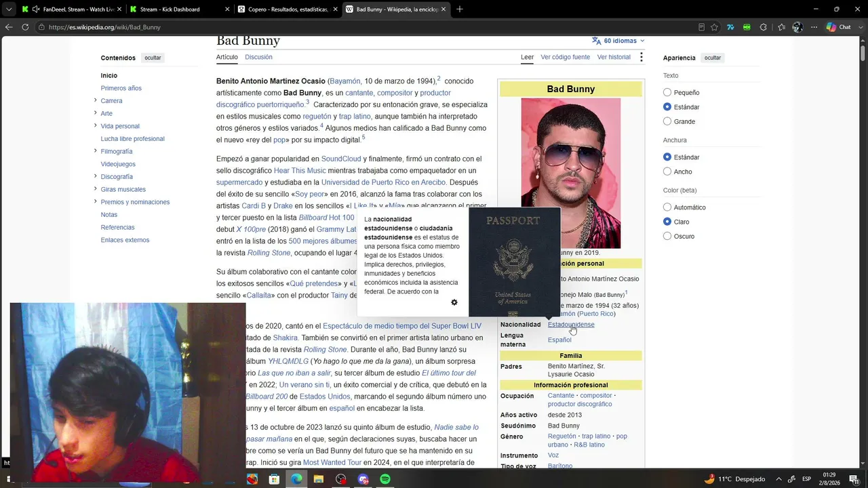The height and width of the screenshot is (488, 868).
Task: Open Microsoft Store from the taskbar
Action: (274, 479)
